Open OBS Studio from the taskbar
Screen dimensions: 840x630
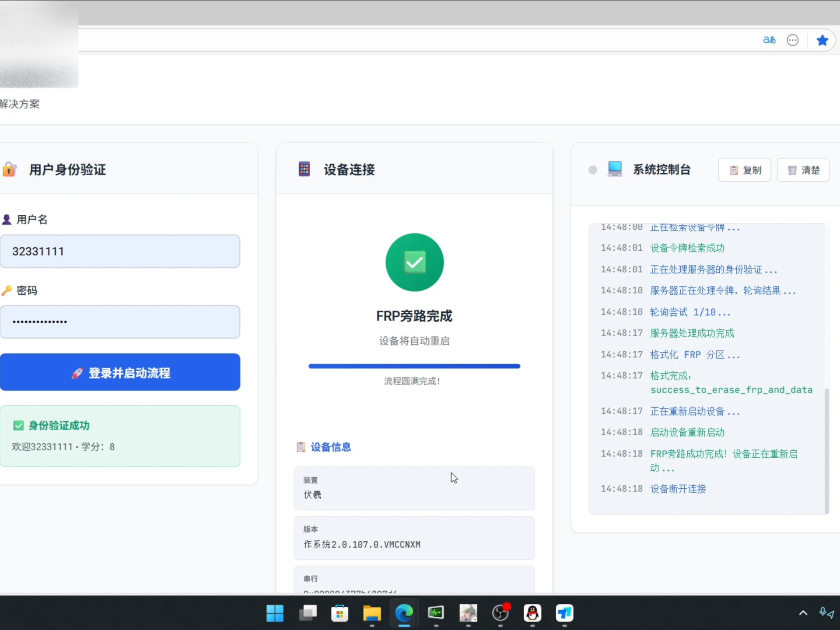pos(500,613)
